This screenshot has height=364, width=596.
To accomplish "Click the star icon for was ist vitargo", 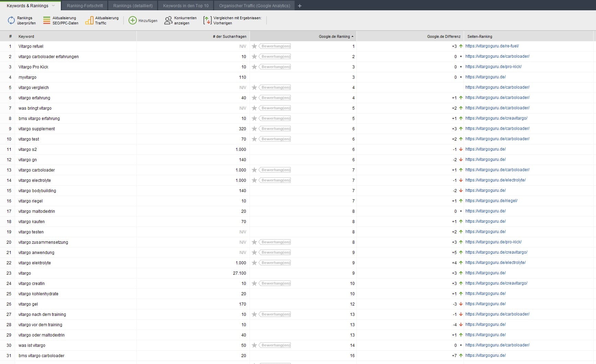I will point(254,345).
